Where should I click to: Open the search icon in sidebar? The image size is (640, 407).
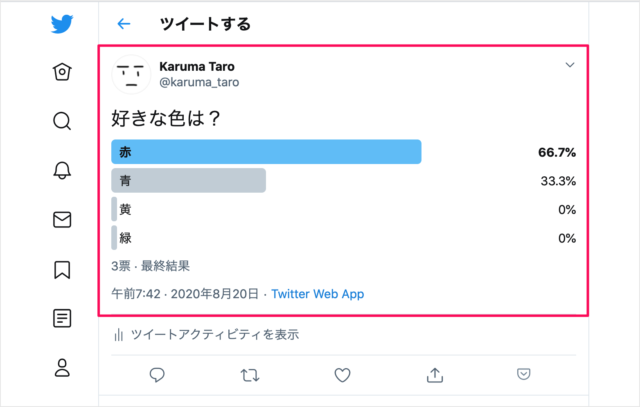pyautogui.click(x=62, y=121)
